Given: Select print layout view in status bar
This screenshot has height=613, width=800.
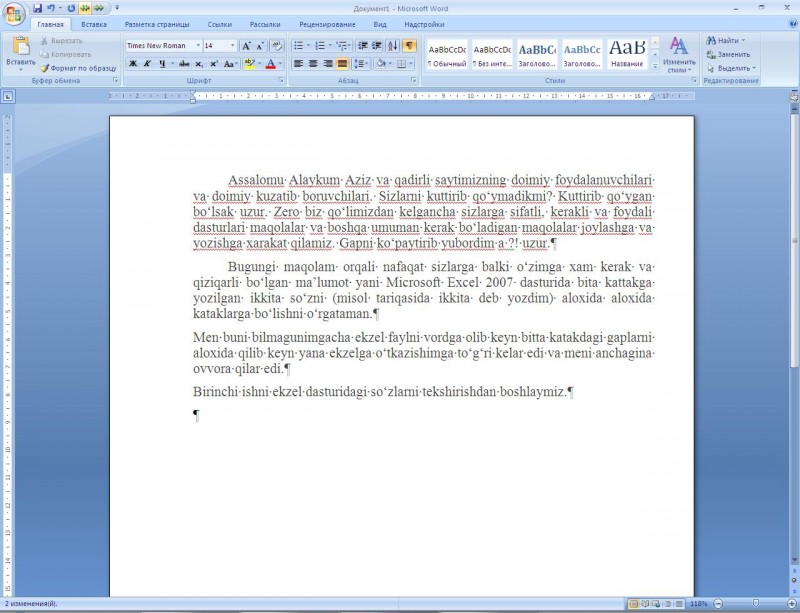Looking at the screenshot, I should (634, 604).
